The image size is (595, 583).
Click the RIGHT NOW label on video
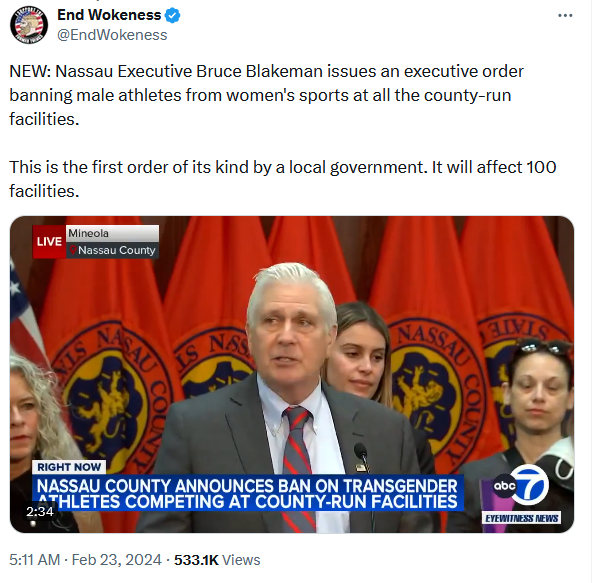click(69, 467)
